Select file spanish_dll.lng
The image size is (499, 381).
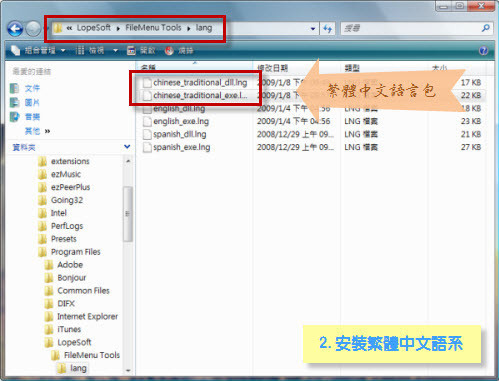180,134
